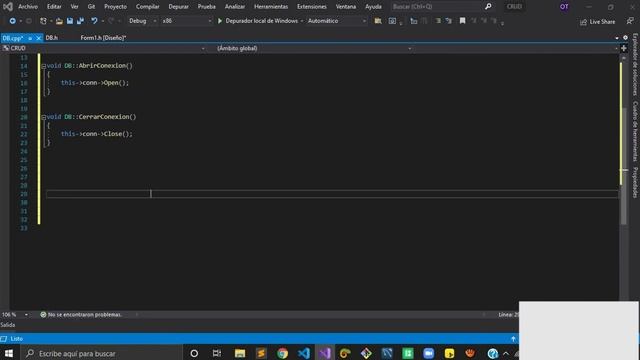Open File Explorer from the taskbar

(240, 353)
